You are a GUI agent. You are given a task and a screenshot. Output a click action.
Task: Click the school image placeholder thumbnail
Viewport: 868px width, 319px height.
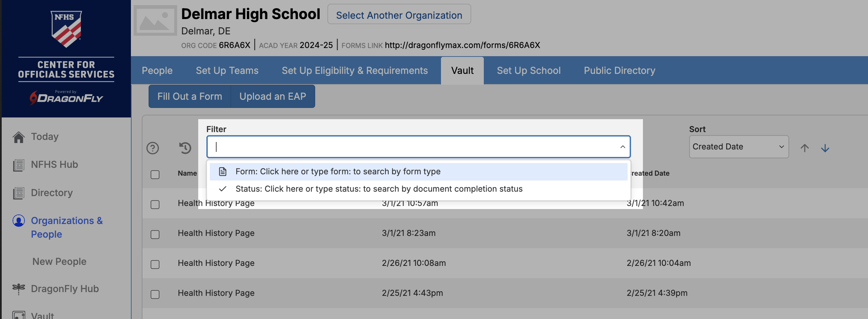tap(155, 20)
